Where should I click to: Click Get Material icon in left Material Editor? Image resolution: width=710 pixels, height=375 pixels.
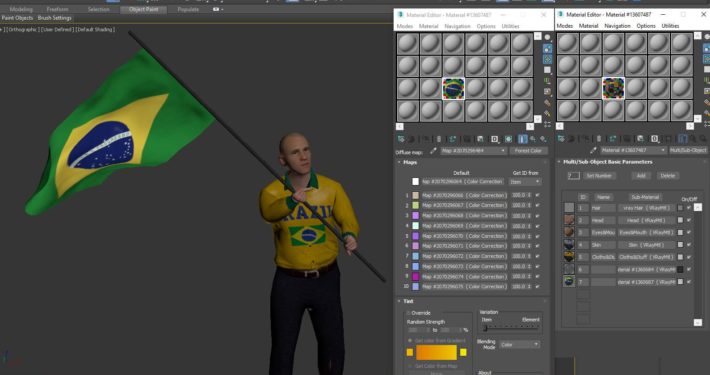coord(401,139)
